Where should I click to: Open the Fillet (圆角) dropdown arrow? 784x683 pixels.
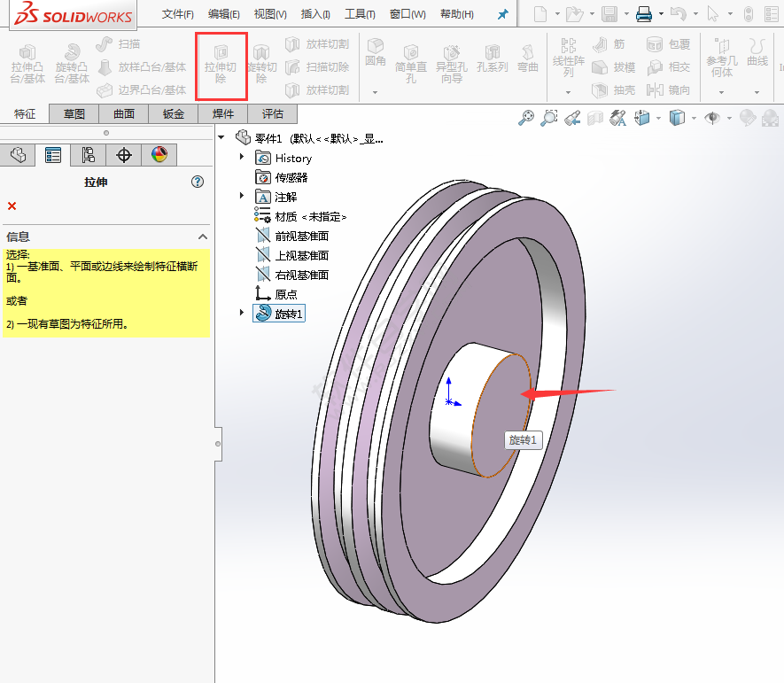point(375,92)
